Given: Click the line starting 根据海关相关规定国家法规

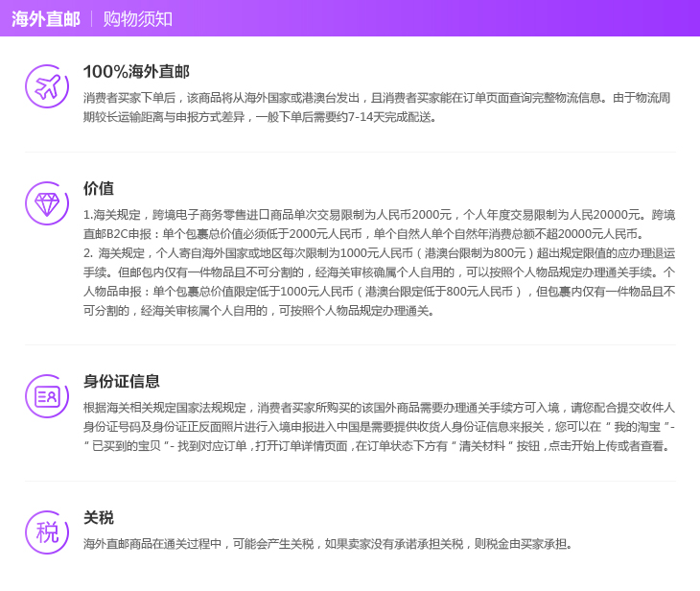Looking at the screenshot, I should pyautogui.click(x=379, y=408).
